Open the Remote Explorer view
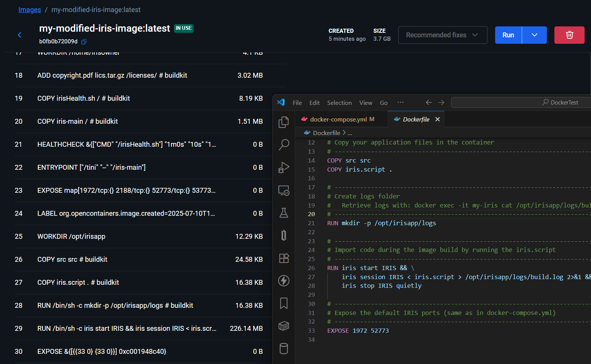591x364 pixels. click(x=284, y=190)
